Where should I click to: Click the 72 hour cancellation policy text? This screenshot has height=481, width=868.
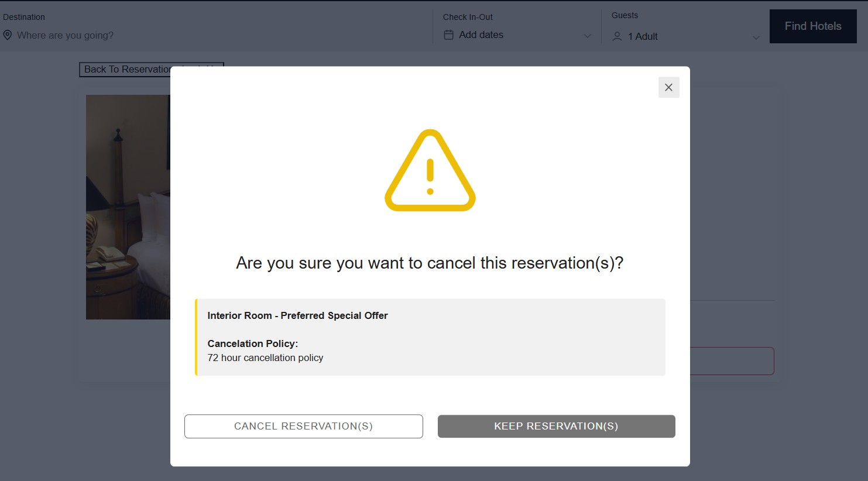click(265, 358)
